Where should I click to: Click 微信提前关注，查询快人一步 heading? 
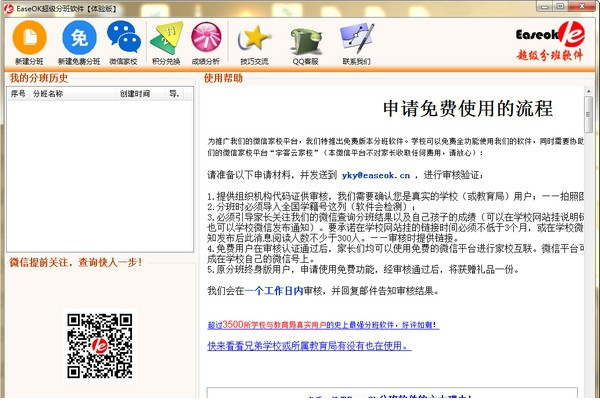pyautogui.click(x=76, y=263)
